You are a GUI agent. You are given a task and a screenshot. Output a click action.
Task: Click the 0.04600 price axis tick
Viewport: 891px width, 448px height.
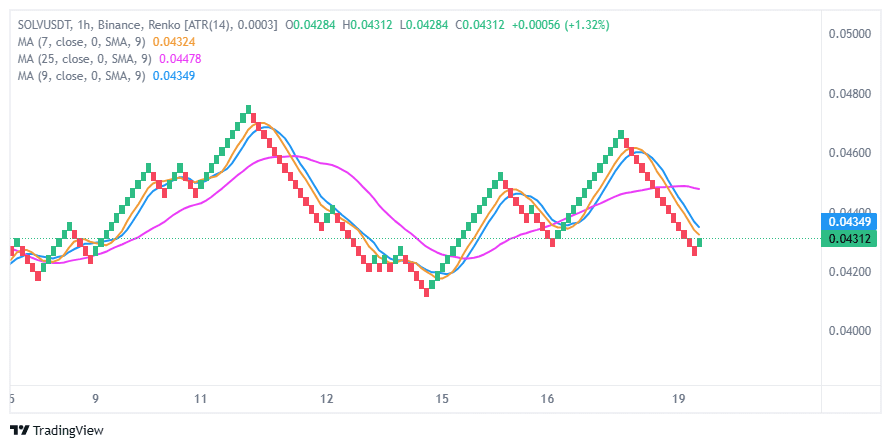850,153
